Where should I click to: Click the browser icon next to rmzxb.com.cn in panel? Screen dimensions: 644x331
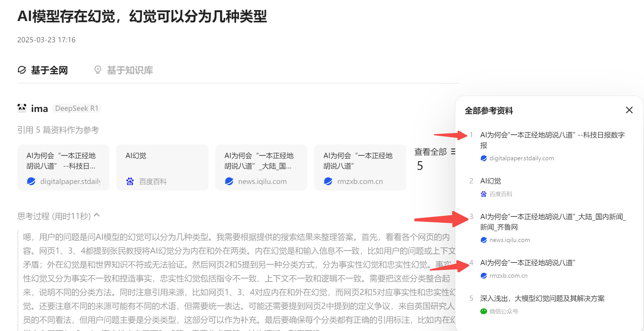click(x=483, y=276)
